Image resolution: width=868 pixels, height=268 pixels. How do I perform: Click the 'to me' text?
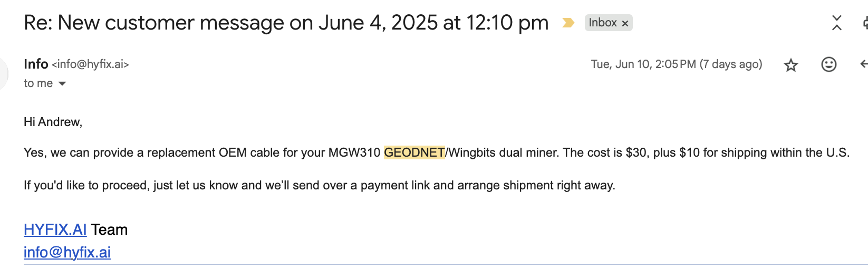click(38, 83)
